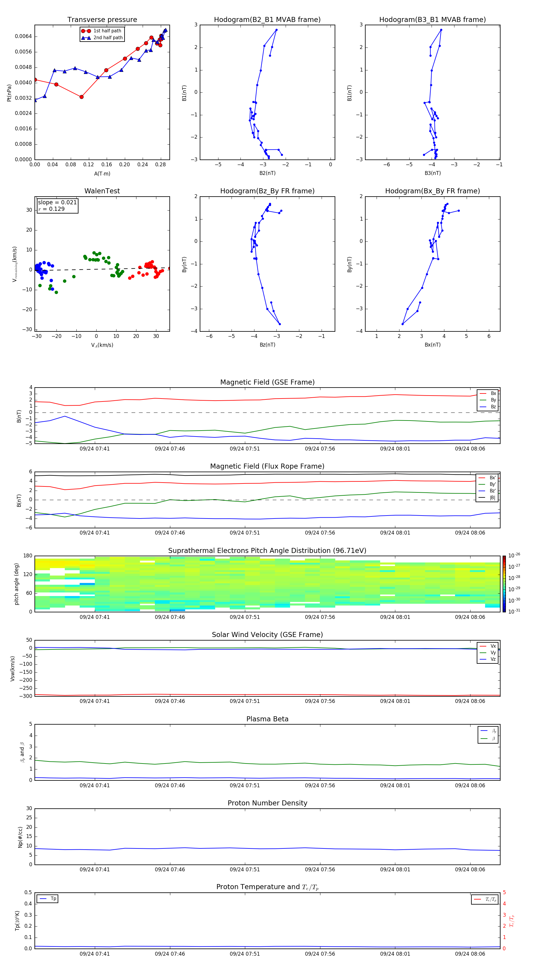Click the 10^-26 colorbar tick label
535x980 pixels.
514,555
